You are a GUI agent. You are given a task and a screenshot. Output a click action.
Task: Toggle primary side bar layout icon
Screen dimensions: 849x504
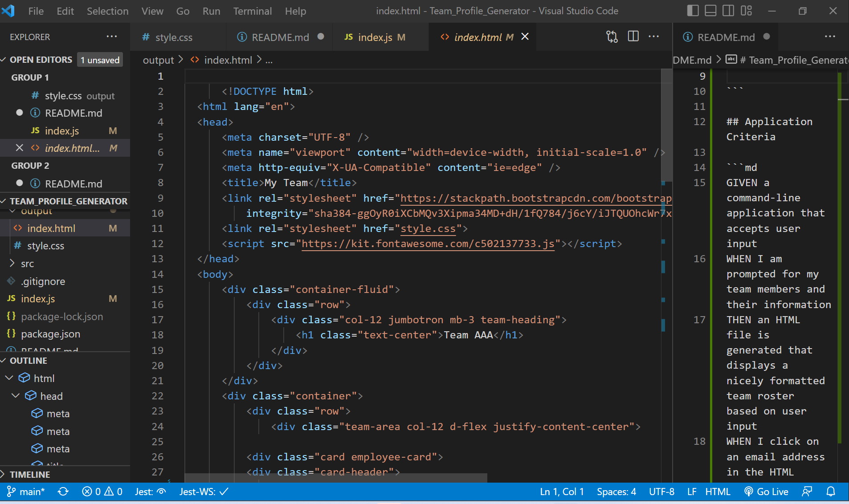(693, 11)
